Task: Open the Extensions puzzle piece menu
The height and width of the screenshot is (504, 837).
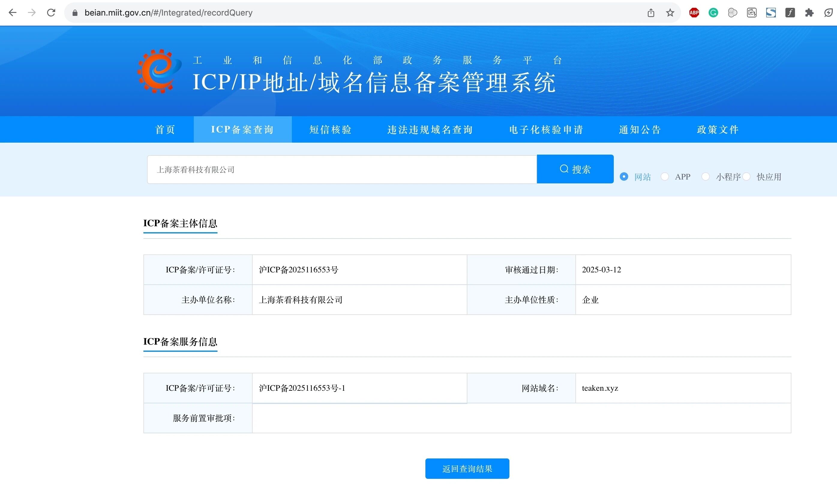Action: 809,13
